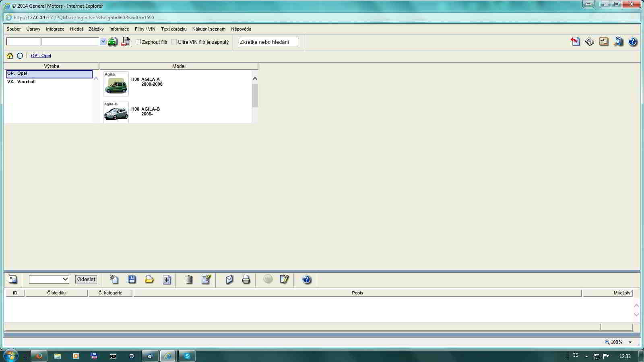This screenshot has width=644, height=362.
Task: Open the Nákupní seznam menu
Action: [208, 29]
